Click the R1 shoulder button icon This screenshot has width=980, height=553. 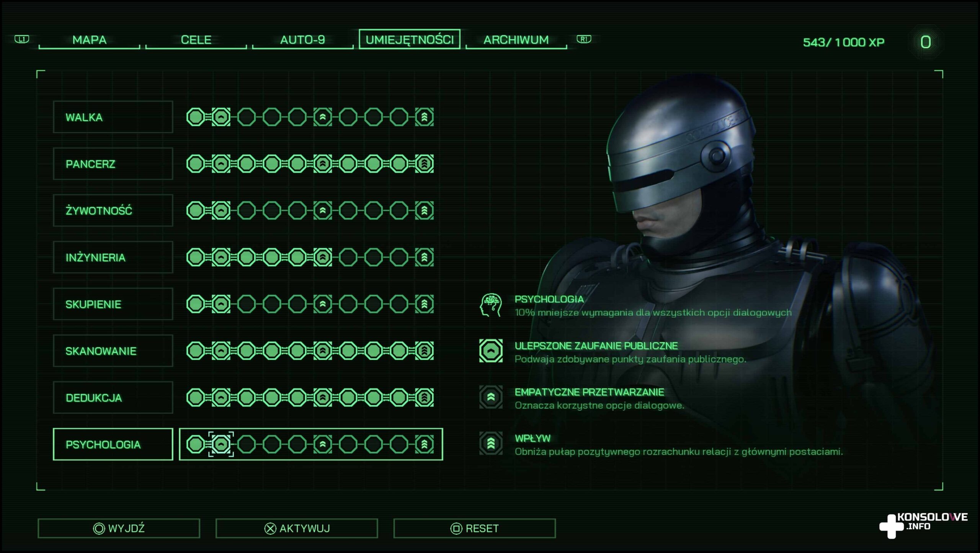583,39
